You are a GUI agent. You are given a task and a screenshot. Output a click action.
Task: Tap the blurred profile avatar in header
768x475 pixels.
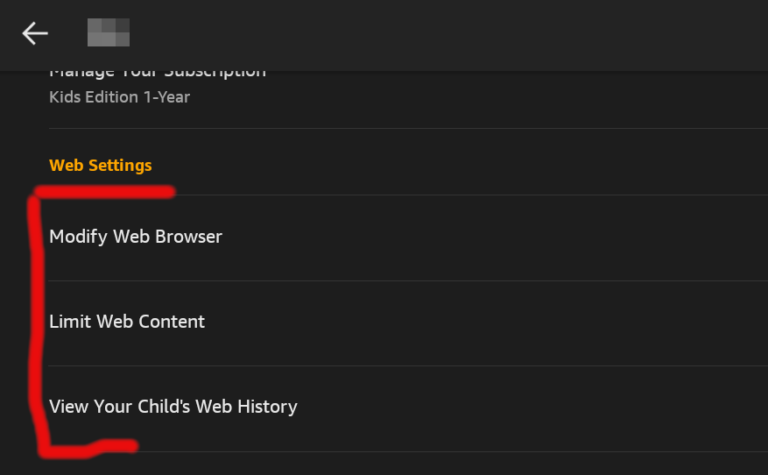click(108, 34)
